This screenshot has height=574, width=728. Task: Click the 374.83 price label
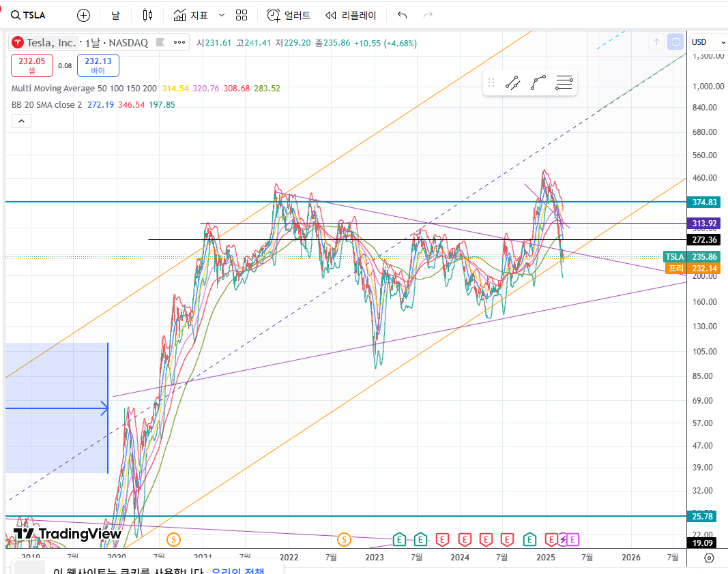click(704, 202)
